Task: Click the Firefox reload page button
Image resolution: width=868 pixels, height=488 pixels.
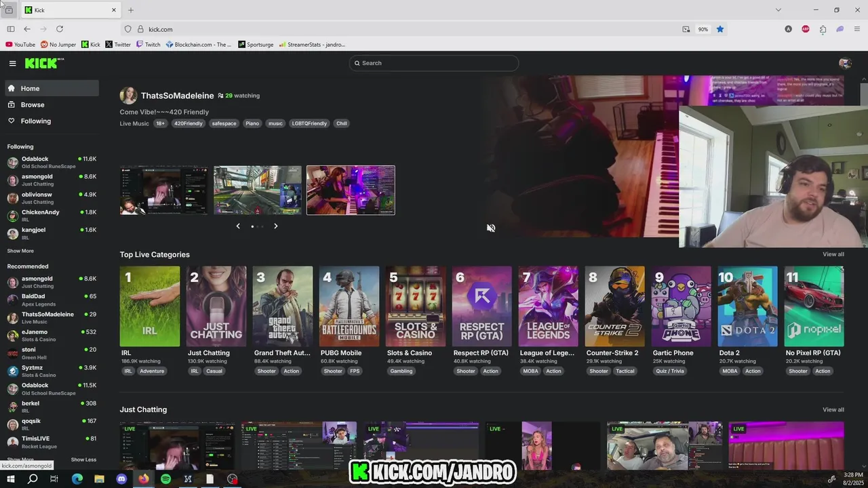Action: [x=60, y=29]
